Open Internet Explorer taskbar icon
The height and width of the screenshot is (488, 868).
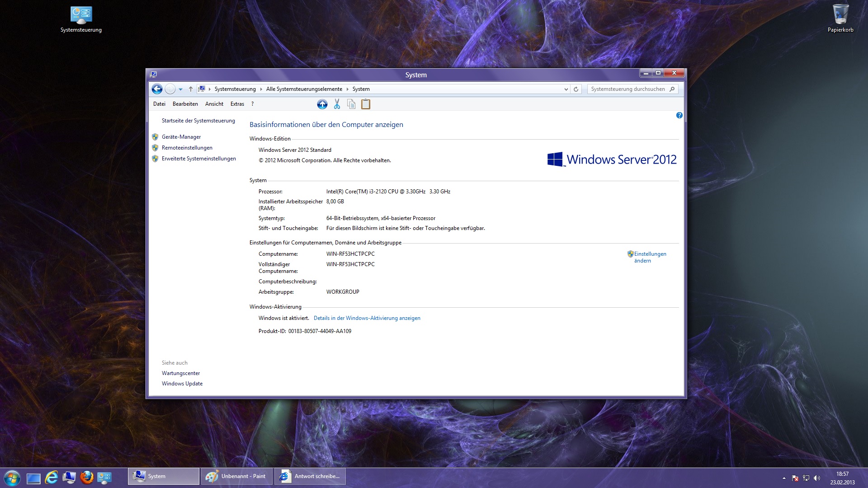tap(52, 477)
